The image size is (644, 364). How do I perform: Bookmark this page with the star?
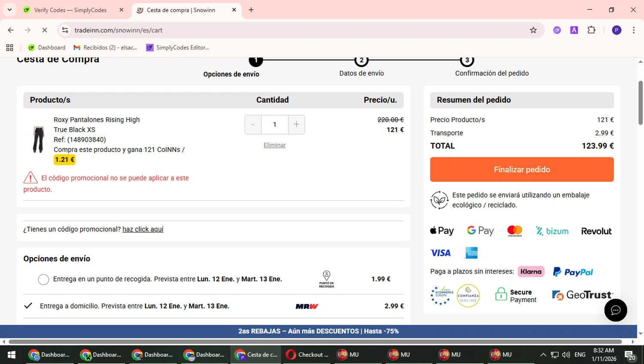(x=533, y=30)
